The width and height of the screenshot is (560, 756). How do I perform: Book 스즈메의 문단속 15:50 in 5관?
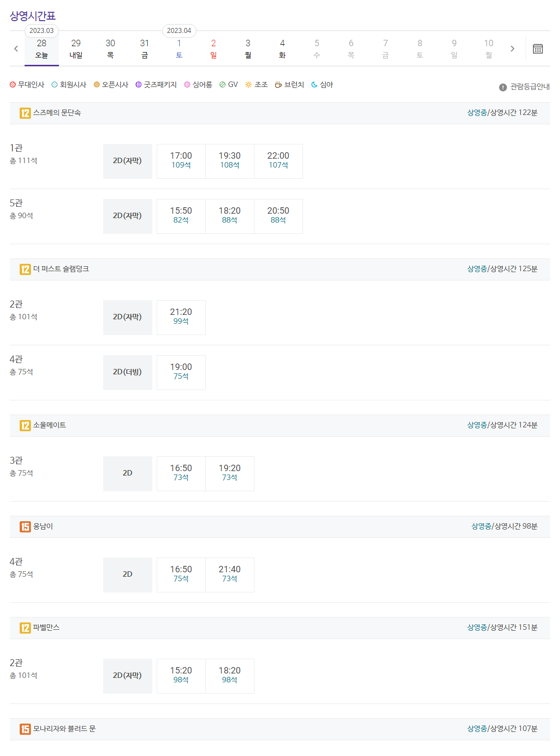coord(181,216)
